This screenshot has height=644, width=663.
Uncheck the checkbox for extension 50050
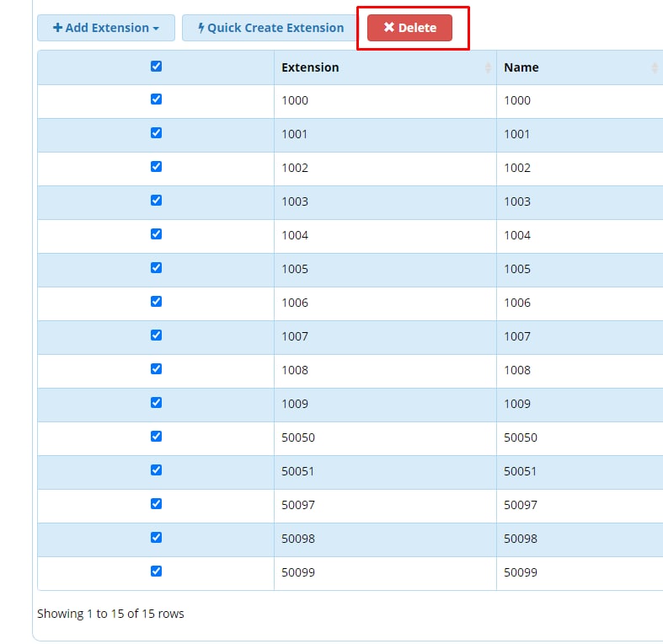coord(156,437)
